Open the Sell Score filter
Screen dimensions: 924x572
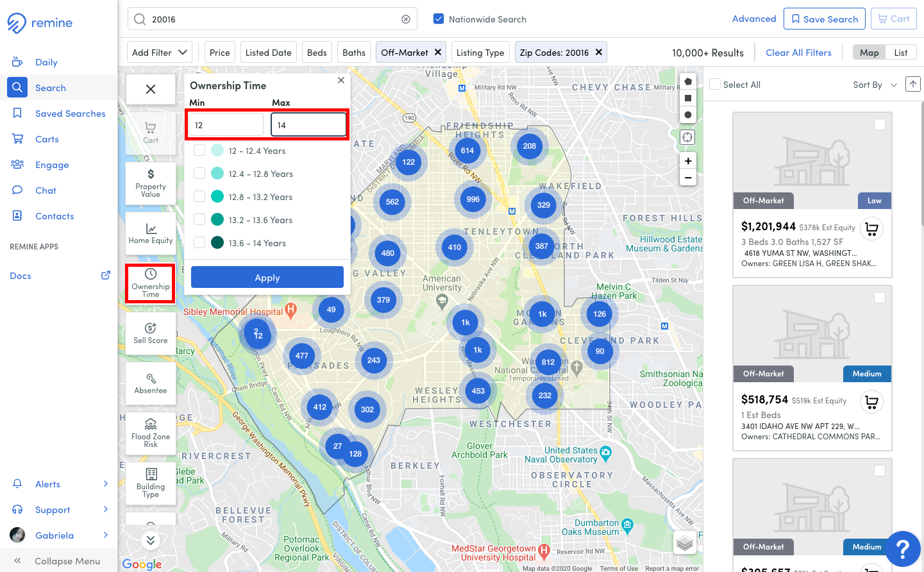tap(151, 333)
